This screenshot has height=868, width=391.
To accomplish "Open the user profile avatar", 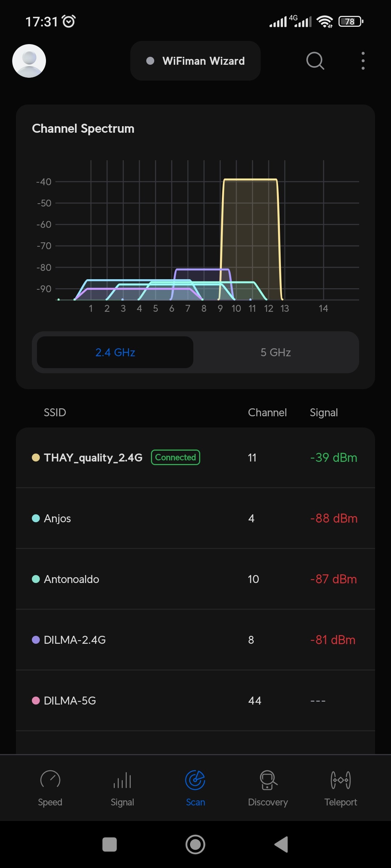I will click(x=29, y=61).
